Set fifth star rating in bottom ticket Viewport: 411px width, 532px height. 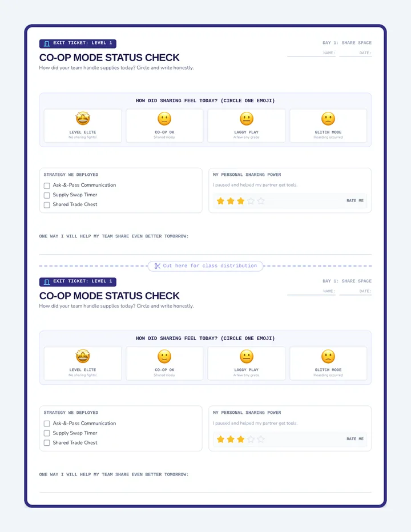261,440
